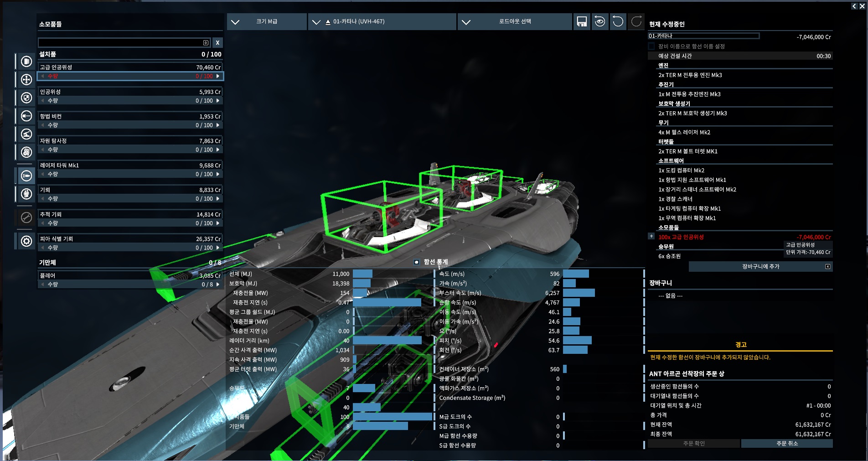Viewport: 868px width, 461px height.
Task: Select the 고급 인공위성 item row
Action: click(130, 67)
